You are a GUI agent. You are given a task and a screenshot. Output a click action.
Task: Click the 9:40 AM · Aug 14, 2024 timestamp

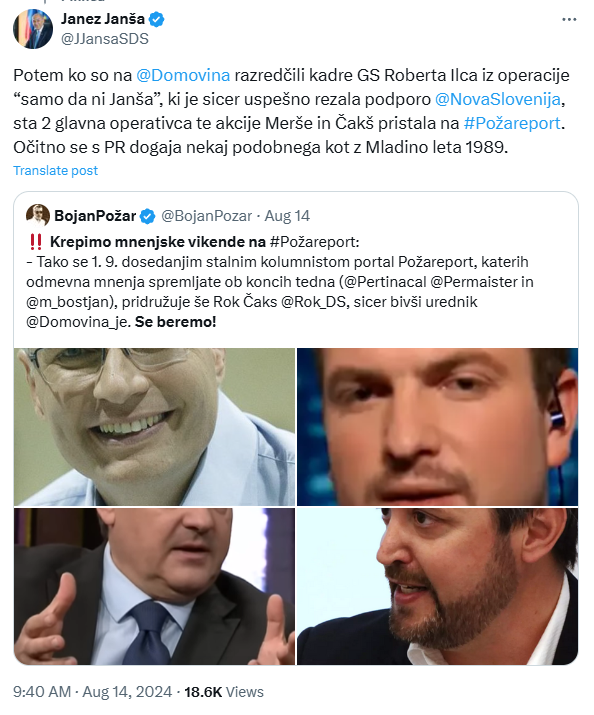(93, 692)
